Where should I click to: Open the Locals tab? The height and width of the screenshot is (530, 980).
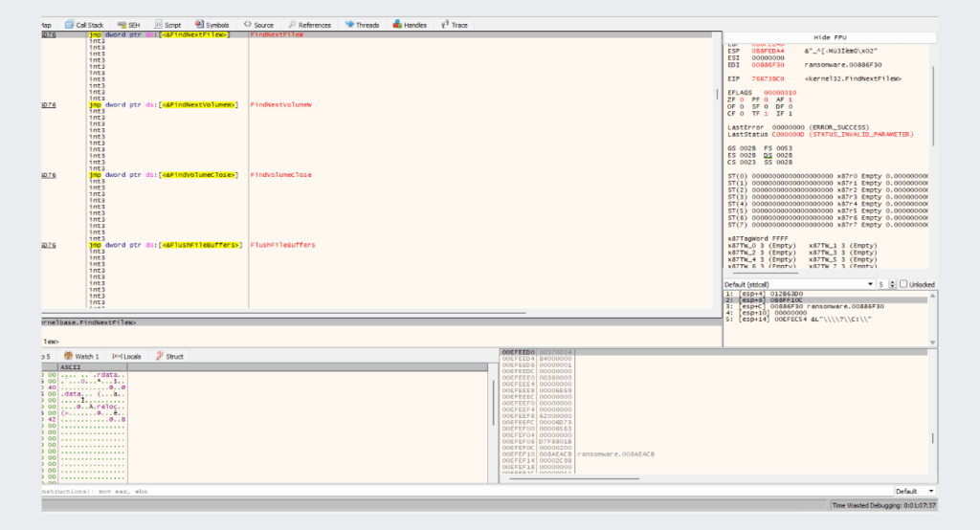(x=127, y=356)
